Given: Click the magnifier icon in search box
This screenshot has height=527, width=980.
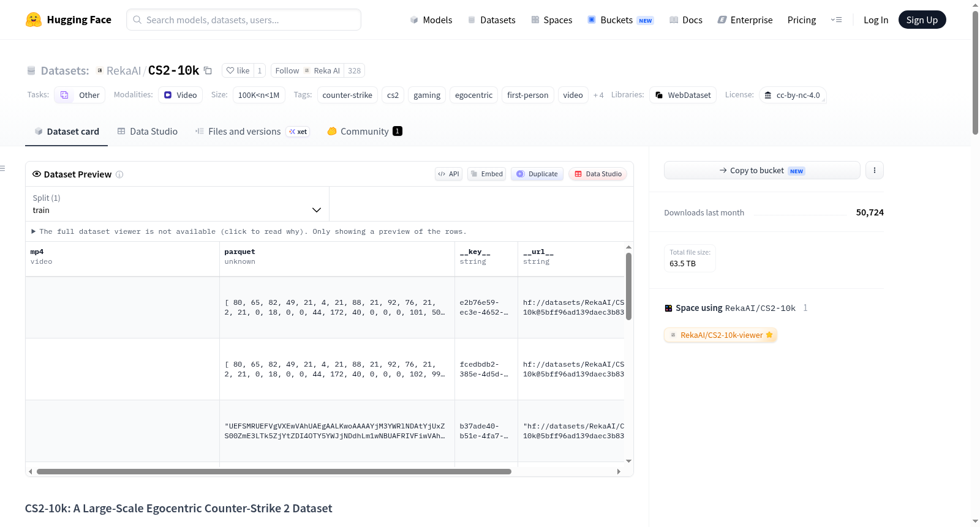Looking at the screenshot, I should (x=137, y=20).
